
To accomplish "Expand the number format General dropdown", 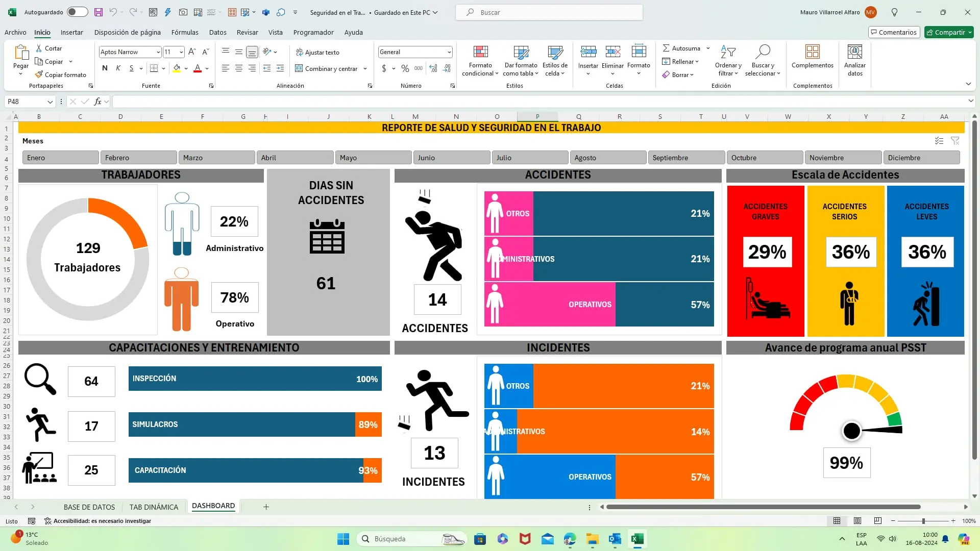I will (x=449, y=52).
